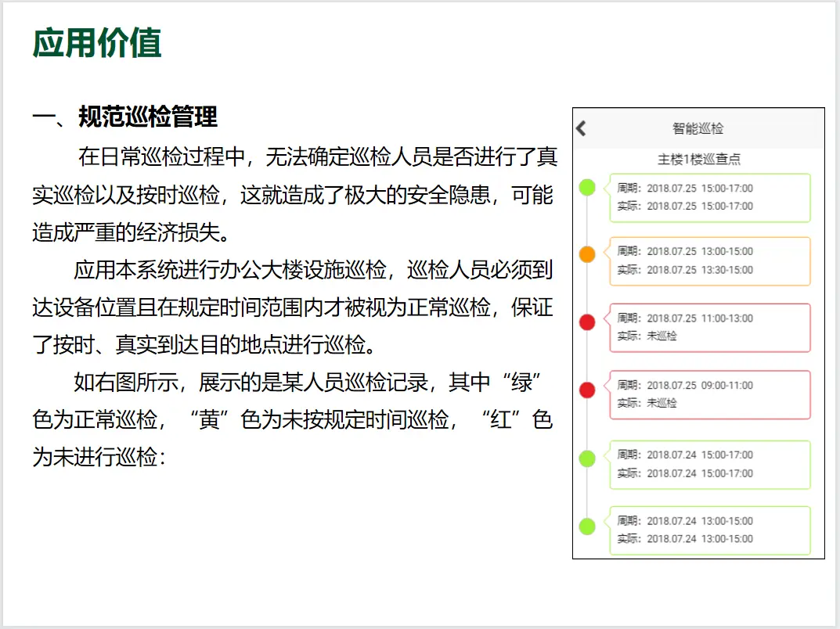840x629 pixels.
Task: Click the 主楼1楼巡查点 heading
Action: click(698, 159)
